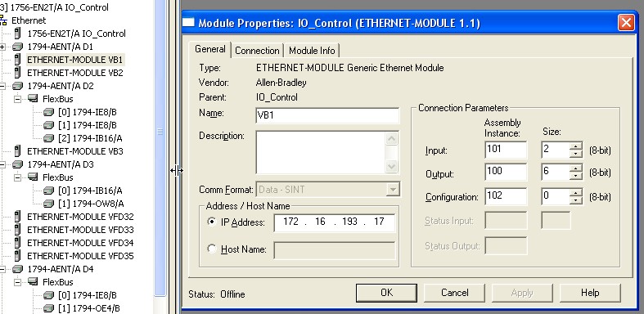Image resolution: width=644 pixels, height=314 pixels.
Task: Click the [2] 1794-IB16/A module icon
Action: coord(48,138)
